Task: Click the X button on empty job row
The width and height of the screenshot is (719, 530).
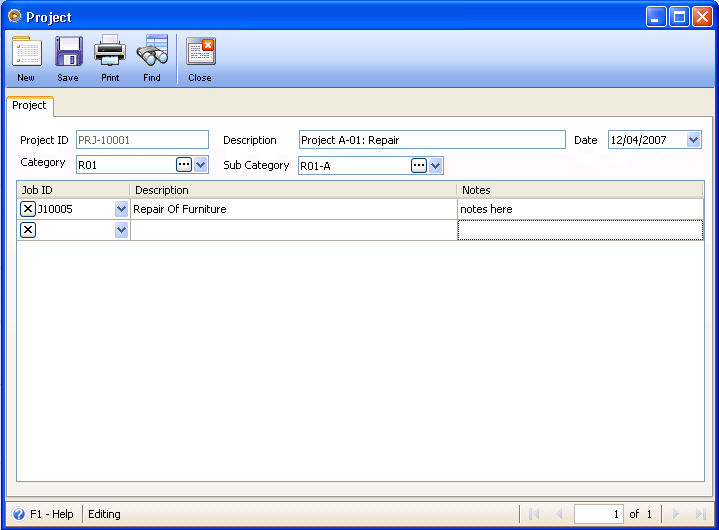Action: (28, 230)
